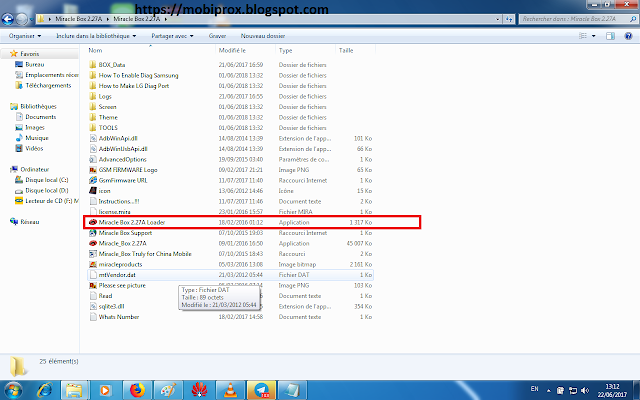640x400 pixels.
Task: Select the file named mtVendor.dat
Action: 117,275
